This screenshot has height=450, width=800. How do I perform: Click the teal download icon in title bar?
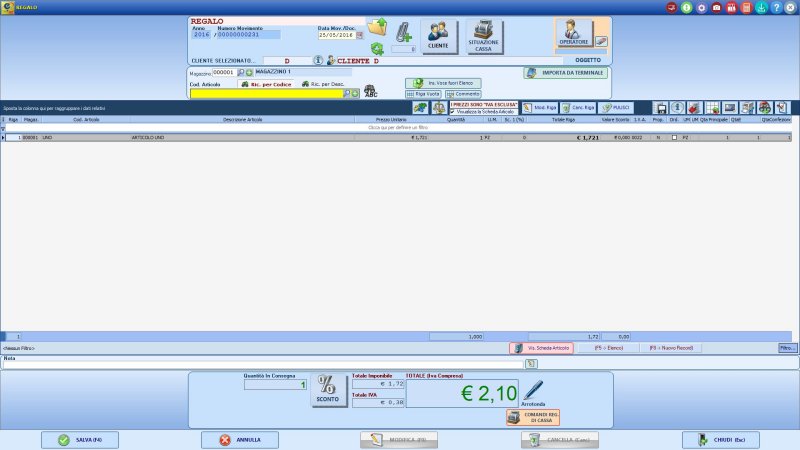pyautogui.click(x=761, y=8)
